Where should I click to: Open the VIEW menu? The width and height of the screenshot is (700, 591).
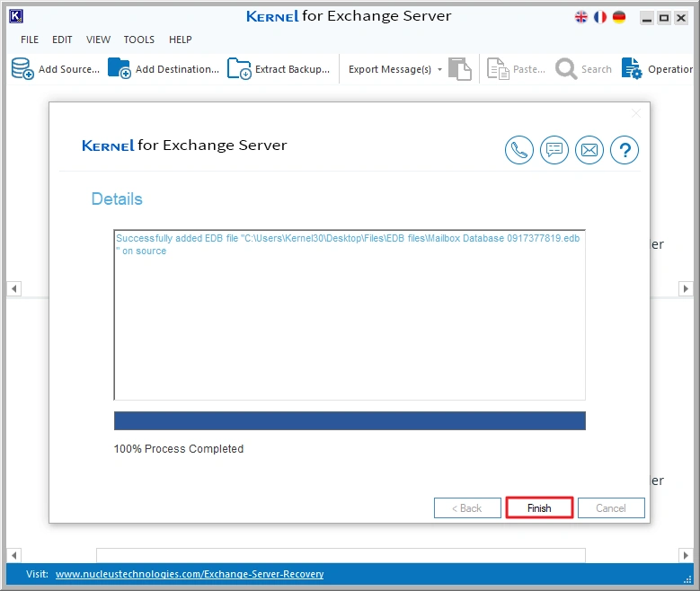(99, 40)
